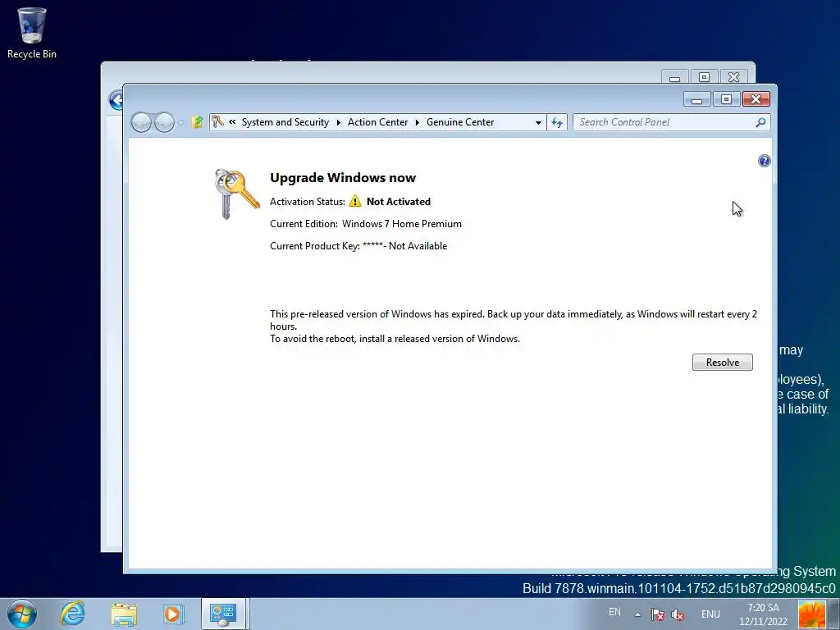840x630 pixels.
Task: Click Back arrow in the background window
Action: pyautogui.click(x=115, y=100)
